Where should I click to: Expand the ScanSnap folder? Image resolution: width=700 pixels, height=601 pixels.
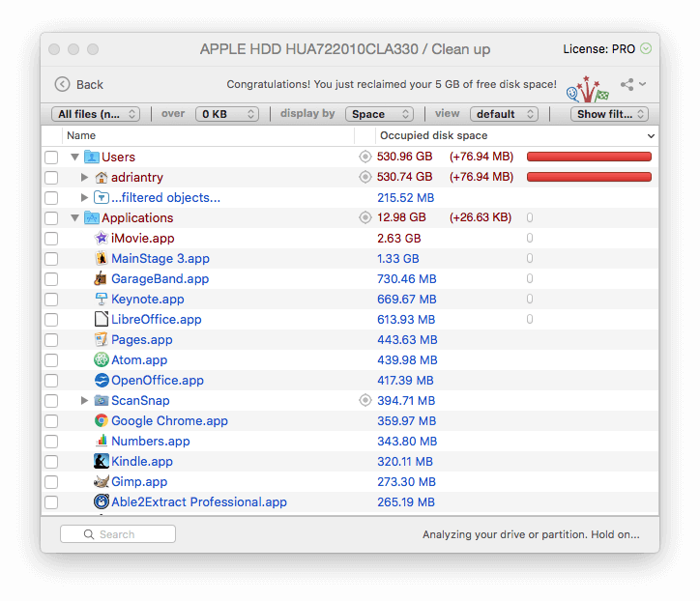(x=84, y=400)
